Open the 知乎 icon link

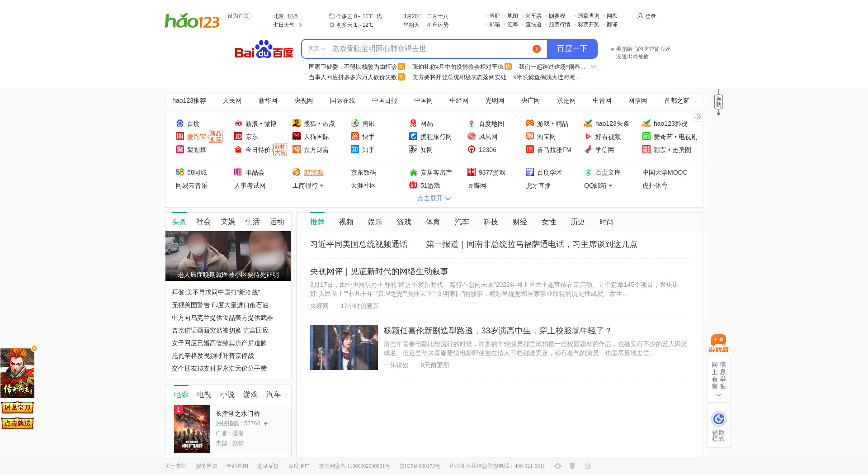coord(355,149)
